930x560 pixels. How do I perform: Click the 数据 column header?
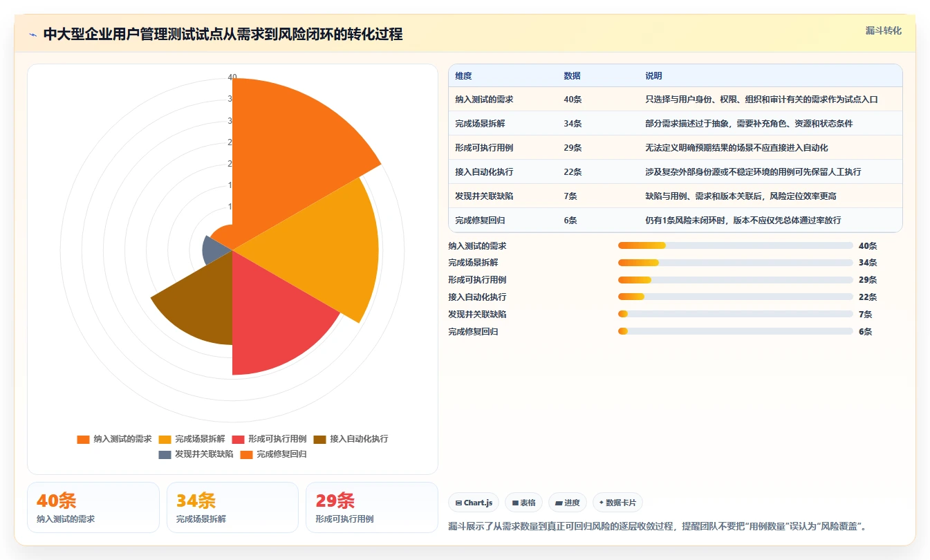tap(572, 76)
